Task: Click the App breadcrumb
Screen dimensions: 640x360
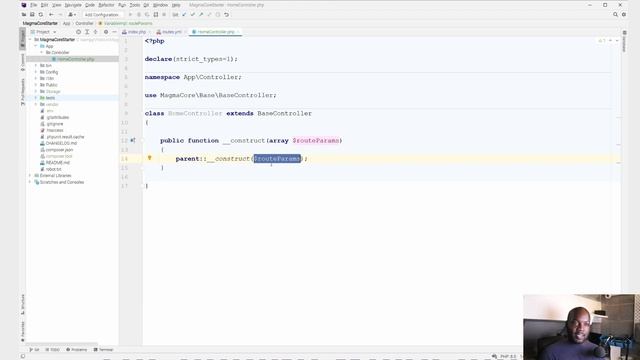Action: (66, 24)
